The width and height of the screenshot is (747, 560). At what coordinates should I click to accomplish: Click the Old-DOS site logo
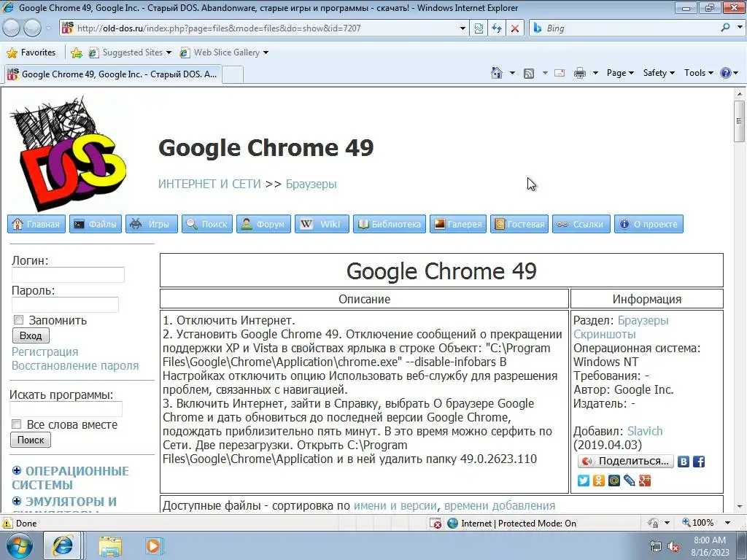click(x=69, y=153)
